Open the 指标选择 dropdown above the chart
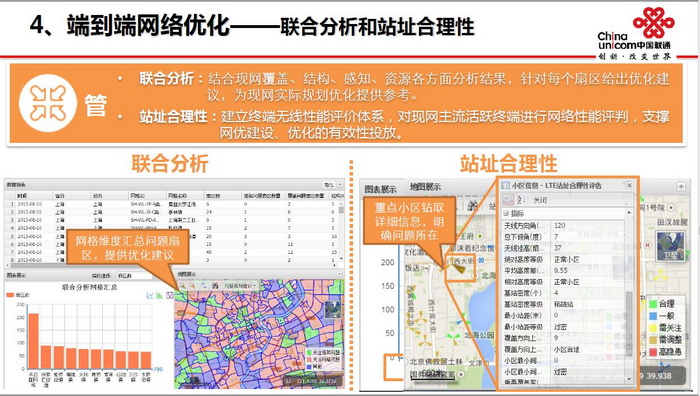 135,276
